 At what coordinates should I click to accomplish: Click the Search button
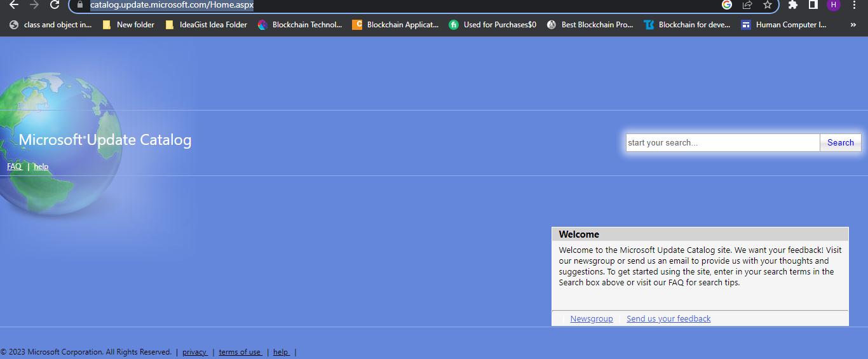point(840,143)
